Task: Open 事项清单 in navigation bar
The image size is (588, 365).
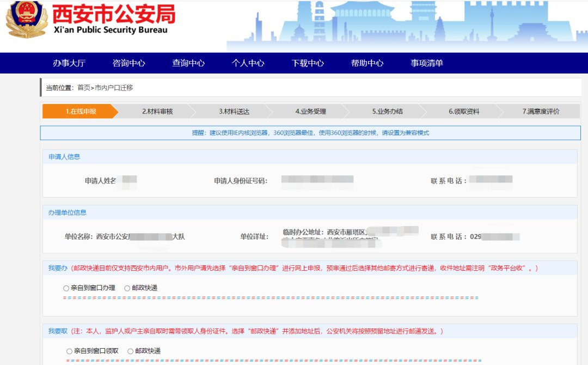Action: [427, 63]
